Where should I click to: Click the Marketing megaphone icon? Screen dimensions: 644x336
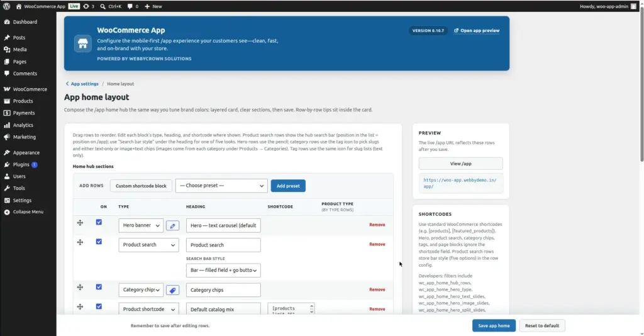(7, 137)
